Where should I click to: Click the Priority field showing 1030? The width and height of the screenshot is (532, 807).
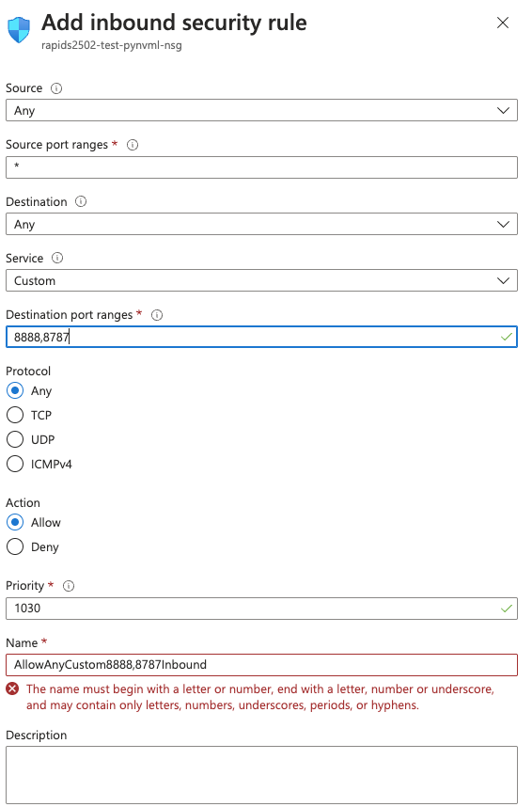point(261,609)
